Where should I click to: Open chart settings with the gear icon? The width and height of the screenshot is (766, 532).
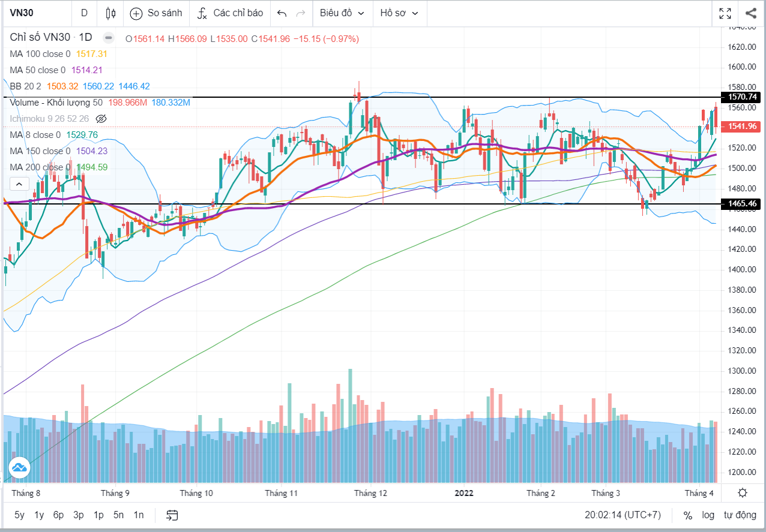743,493
